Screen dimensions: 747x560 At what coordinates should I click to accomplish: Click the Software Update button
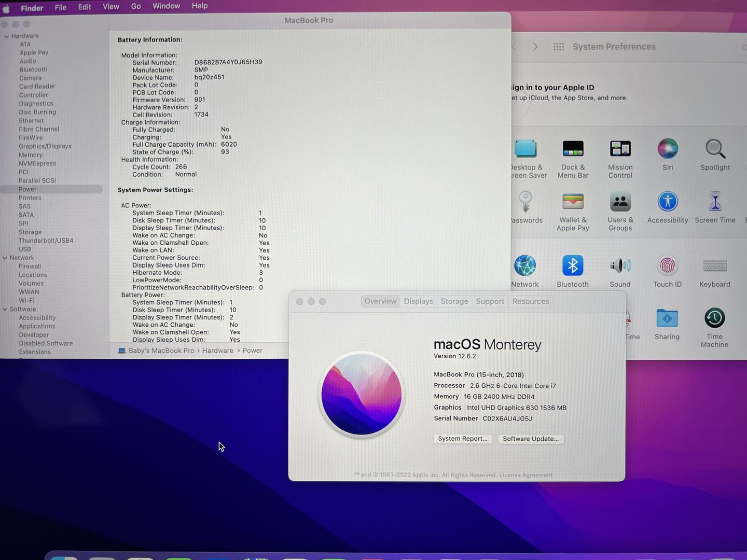pyautogui.click(x=530, y=439)
